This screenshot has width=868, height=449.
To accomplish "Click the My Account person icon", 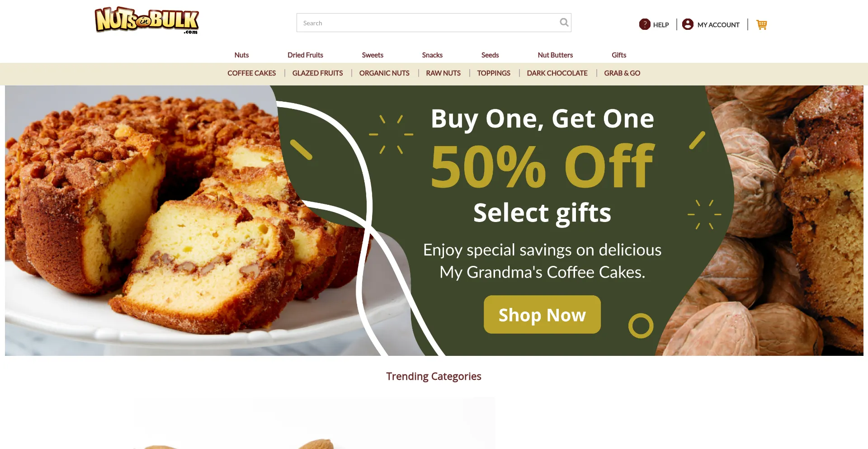I will pos(688,24).
